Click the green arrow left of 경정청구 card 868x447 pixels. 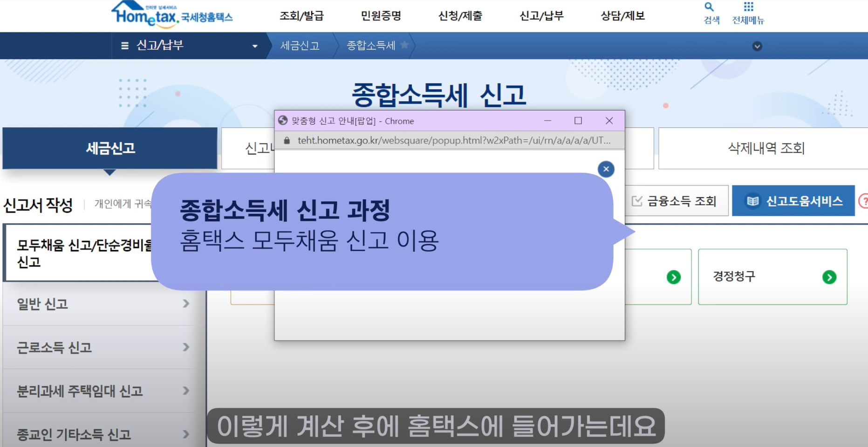(x=673, y=277)
